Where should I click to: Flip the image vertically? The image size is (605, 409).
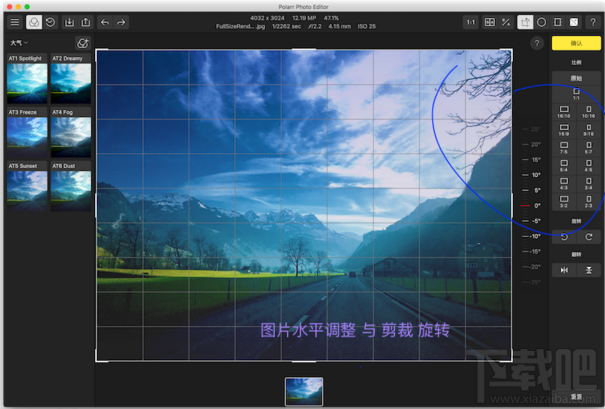(588, 270)
